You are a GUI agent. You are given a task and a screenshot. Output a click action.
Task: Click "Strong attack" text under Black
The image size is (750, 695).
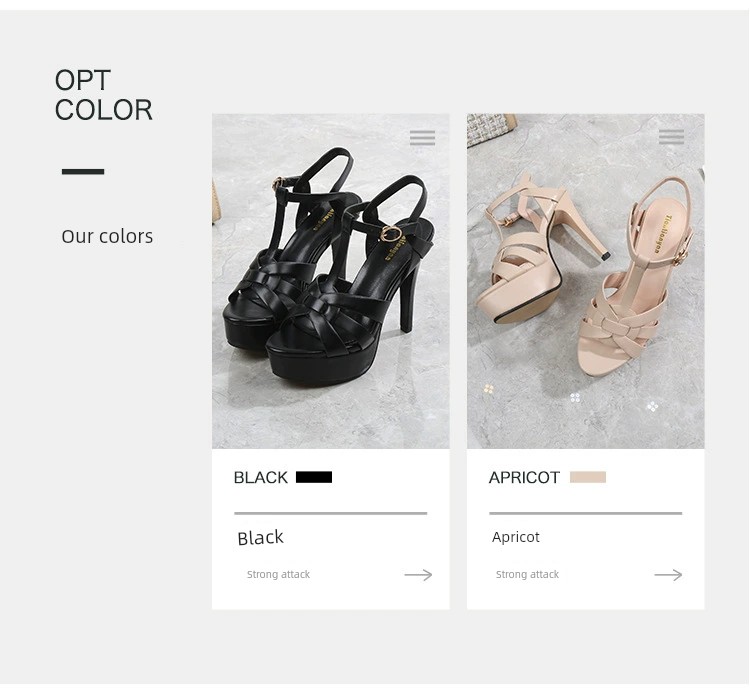278,575
